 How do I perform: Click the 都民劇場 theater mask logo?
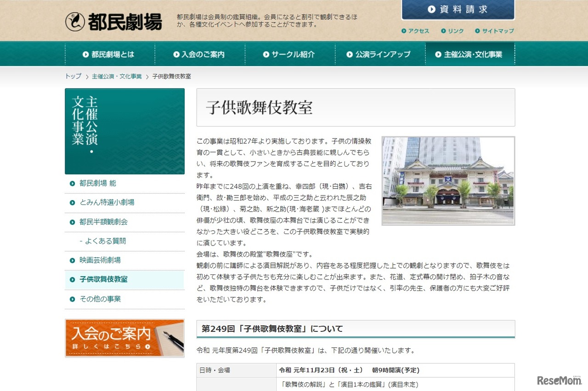pyautogui.click(x=76, y=20)
